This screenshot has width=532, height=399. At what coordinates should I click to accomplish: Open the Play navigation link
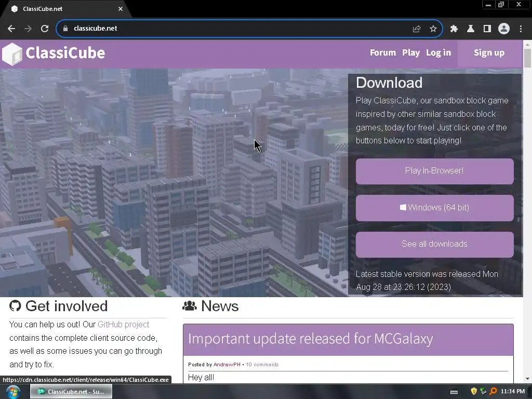411,52
